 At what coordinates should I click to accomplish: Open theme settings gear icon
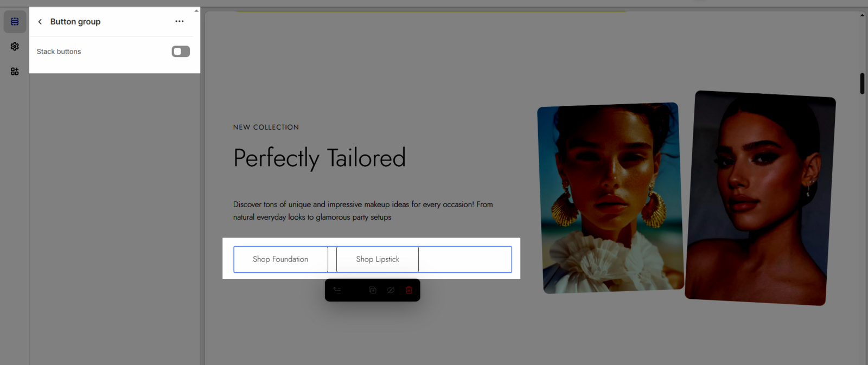[x=15, y=47]
